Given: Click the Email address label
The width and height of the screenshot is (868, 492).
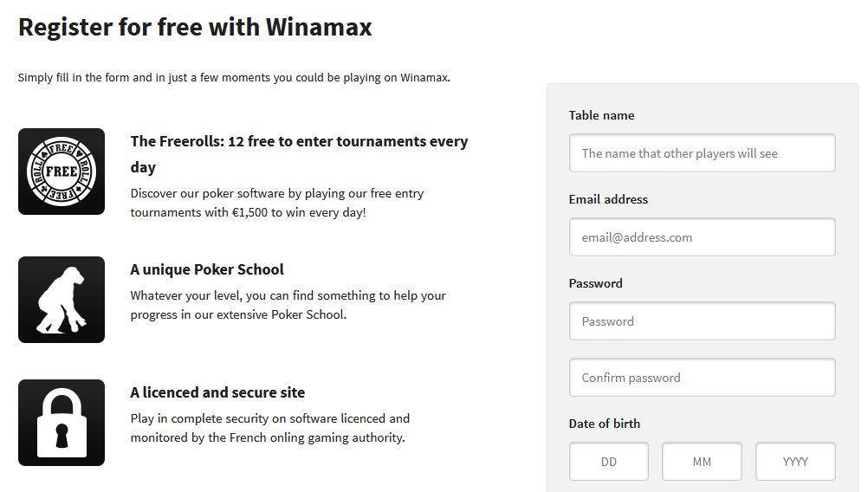Looking at the screenshot, I should (x=608, y=199).
